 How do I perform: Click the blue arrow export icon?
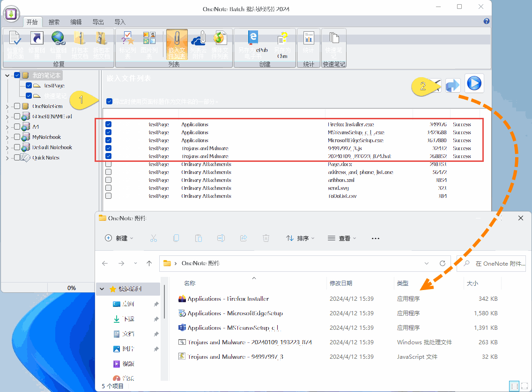pos(452,85)
